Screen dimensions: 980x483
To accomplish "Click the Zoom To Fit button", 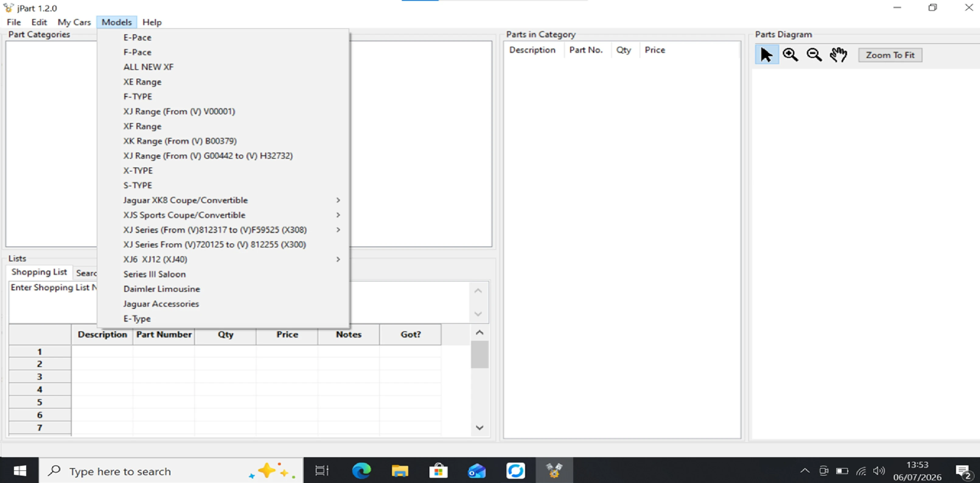I will click(890, 55).
